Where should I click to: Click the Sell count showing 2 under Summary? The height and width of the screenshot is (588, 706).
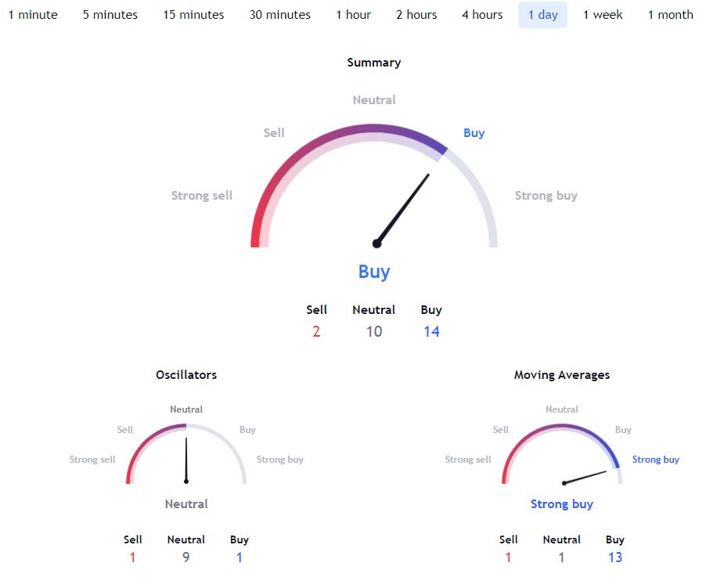tap(316, 330)
